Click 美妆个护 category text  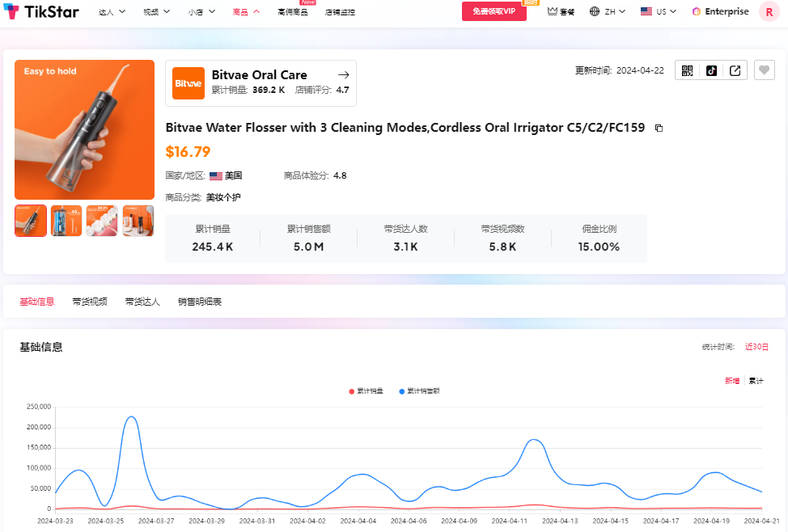point(223,197)
